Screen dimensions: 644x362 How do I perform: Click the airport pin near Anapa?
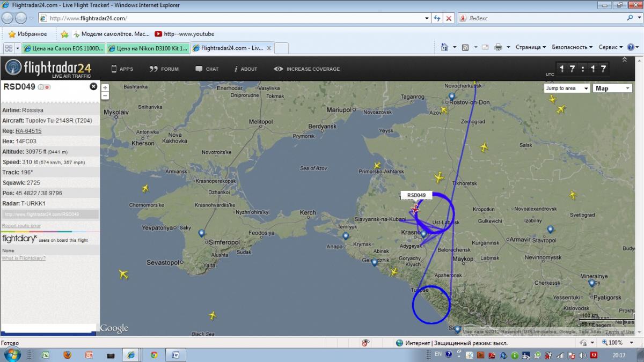point(346,236)
